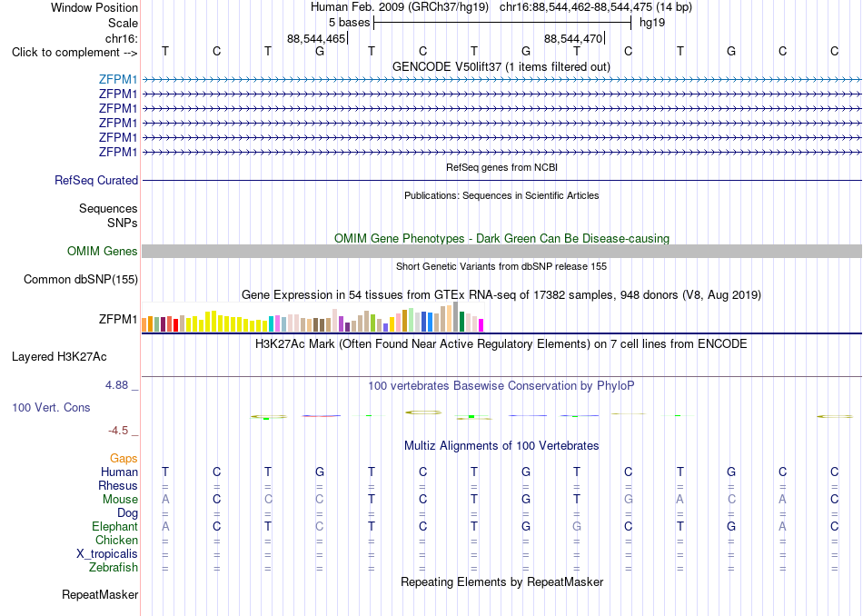Click 'Publications: Sequences in Scientific Articles' title
This screenshot has width=863, height=616.
[501, 195]
